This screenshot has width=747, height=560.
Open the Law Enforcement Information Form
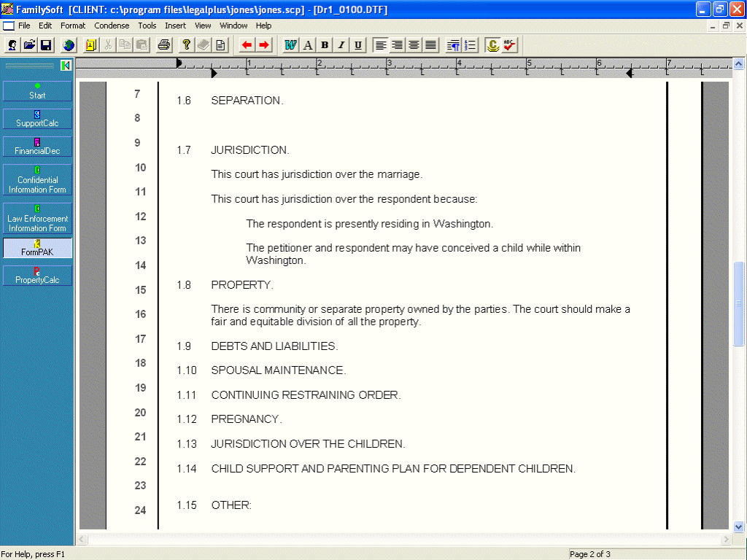[x=37, y=219]
